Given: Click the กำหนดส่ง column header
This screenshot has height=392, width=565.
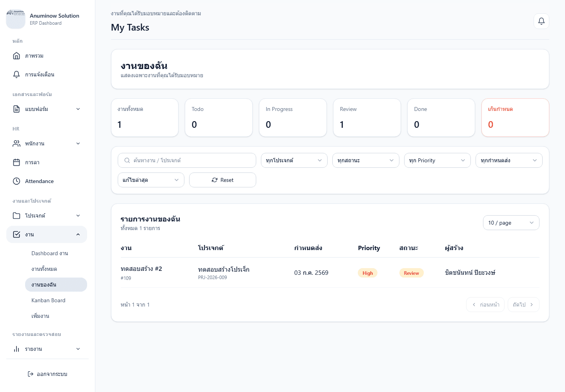Looking at the screenshot, I should (x=308, y=248).
